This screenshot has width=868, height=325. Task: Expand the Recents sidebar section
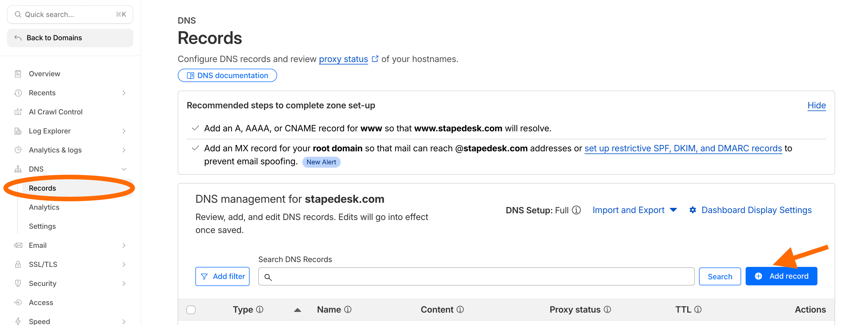(x=124, y=93)
